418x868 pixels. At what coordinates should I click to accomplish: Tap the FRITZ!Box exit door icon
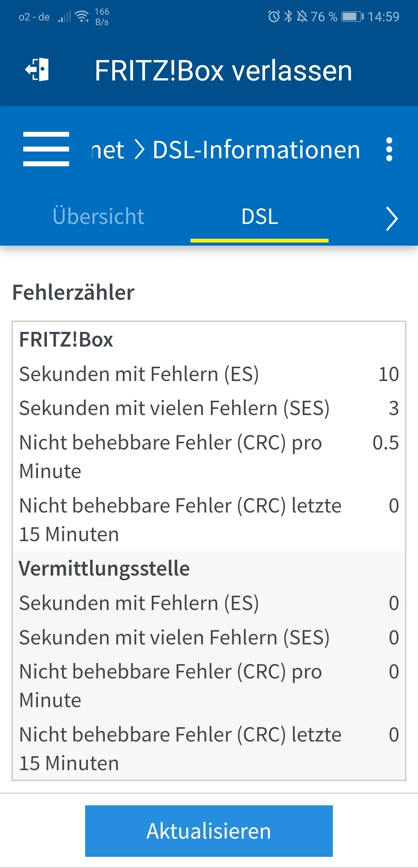click(x=37, y=70)
